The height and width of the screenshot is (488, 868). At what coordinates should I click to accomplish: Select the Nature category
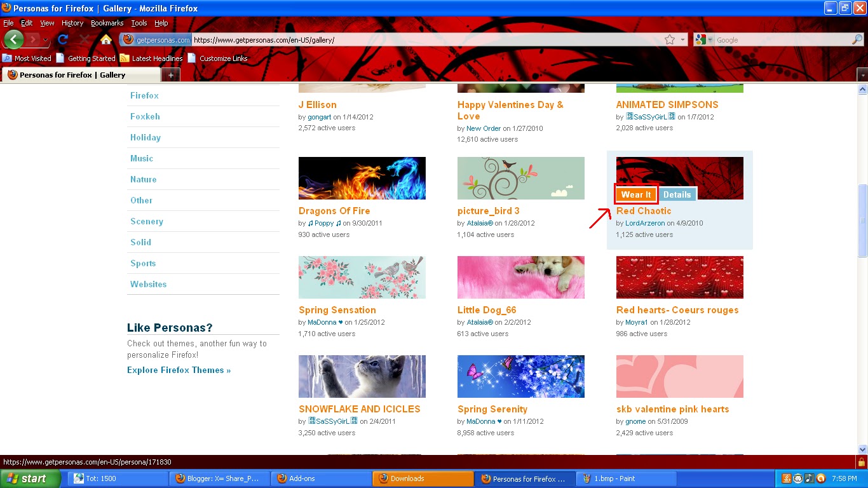144,179
